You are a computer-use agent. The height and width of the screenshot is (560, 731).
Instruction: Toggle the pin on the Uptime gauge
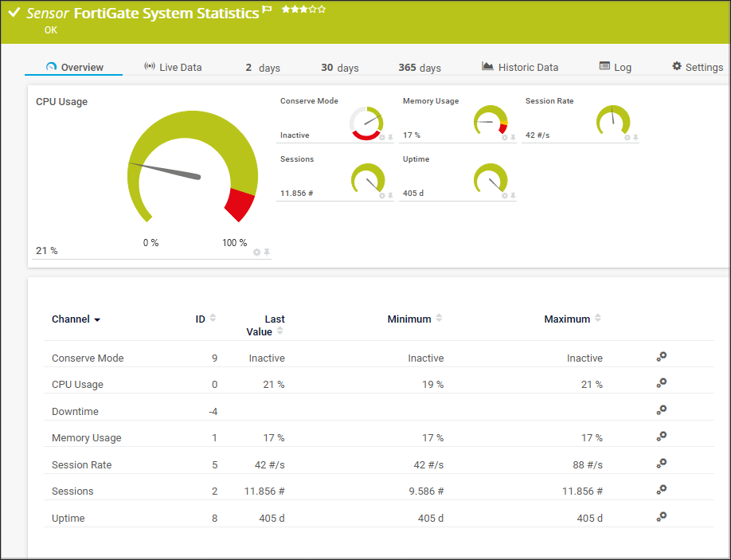[513, 196]
